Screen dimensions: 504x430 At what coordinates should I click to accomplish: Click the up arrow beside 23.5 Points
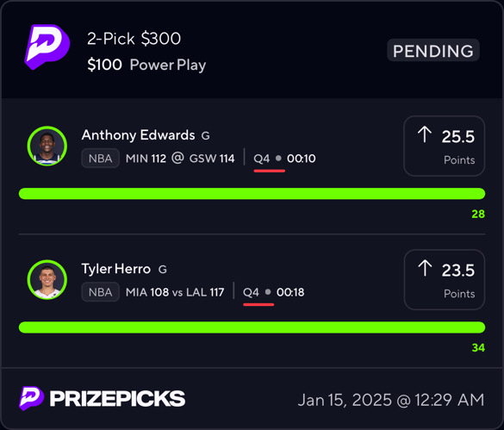pos(425,268)
